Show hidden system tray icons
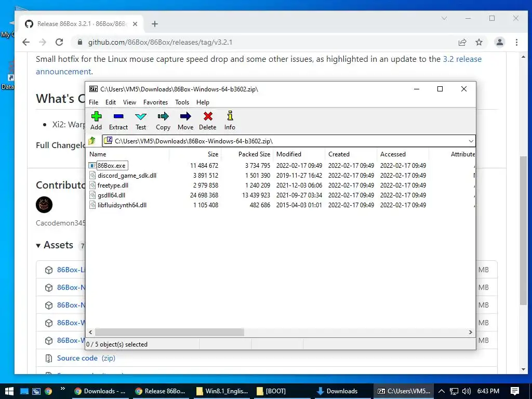Image resolution: width=532 pixels, height=399 pixels. coord(442,391)
